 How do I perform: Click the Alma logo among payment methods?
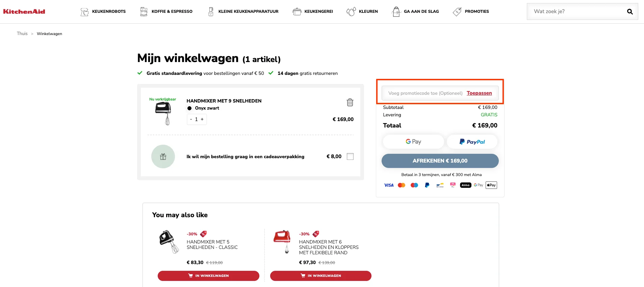(465, 185)
